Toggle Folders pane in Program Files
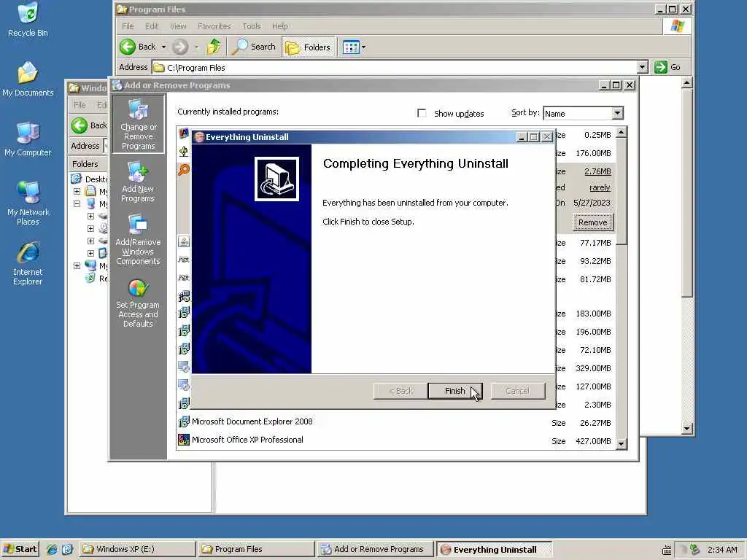Screen dimensions: 747x560 (x=309, y=47)
